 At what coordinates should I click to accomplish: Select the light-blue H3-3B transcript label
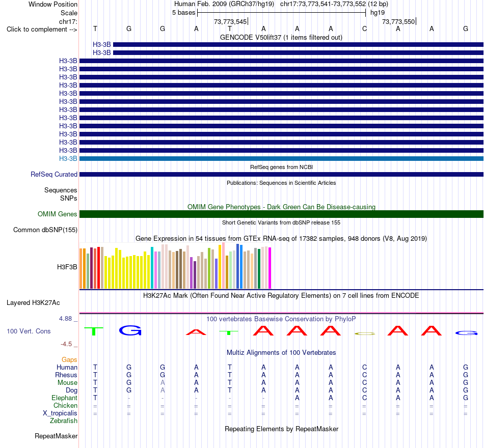click(68, 159)
